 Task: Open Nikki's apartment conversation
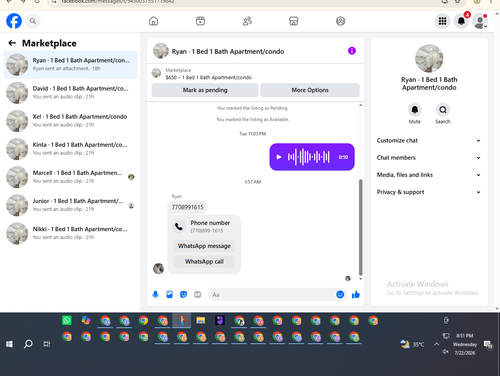(x=70, y=233)
